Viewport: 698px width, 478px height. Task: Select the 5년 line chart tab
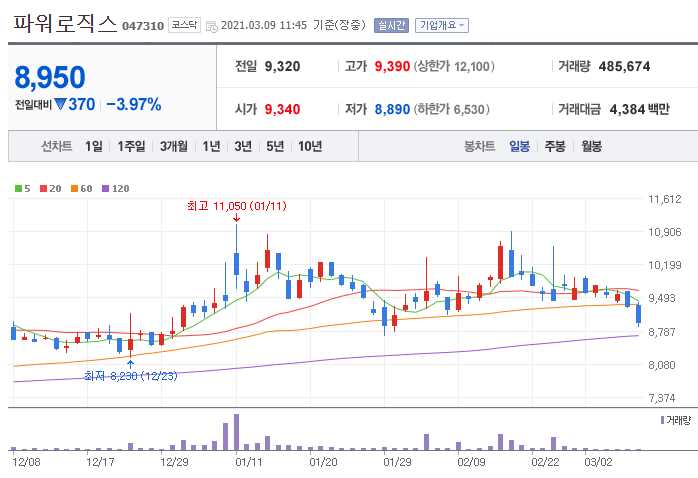(275, 146)
